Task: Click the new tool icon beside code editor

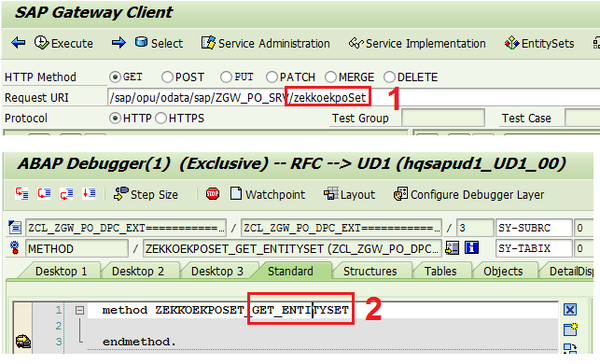Action: (x=570, y=329)
